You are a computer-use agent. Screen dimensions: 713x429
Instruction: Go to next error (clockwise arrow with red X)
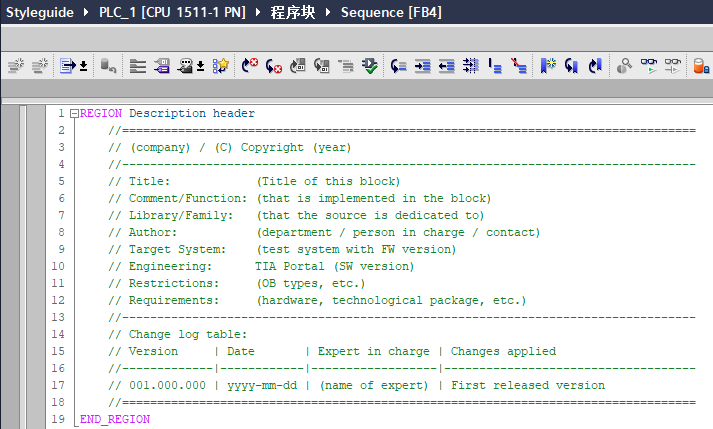click(x=250, y=66)
